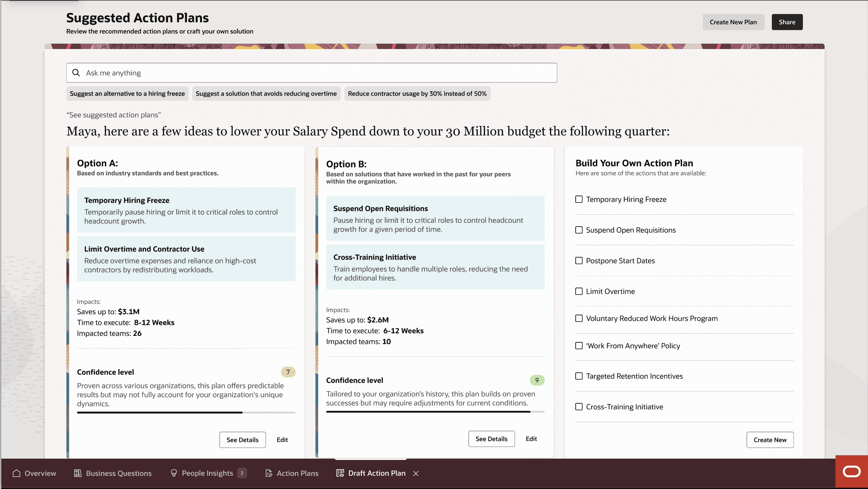
Task: Switch to the Action Plans tab
Action: click(x=292, y=473)
